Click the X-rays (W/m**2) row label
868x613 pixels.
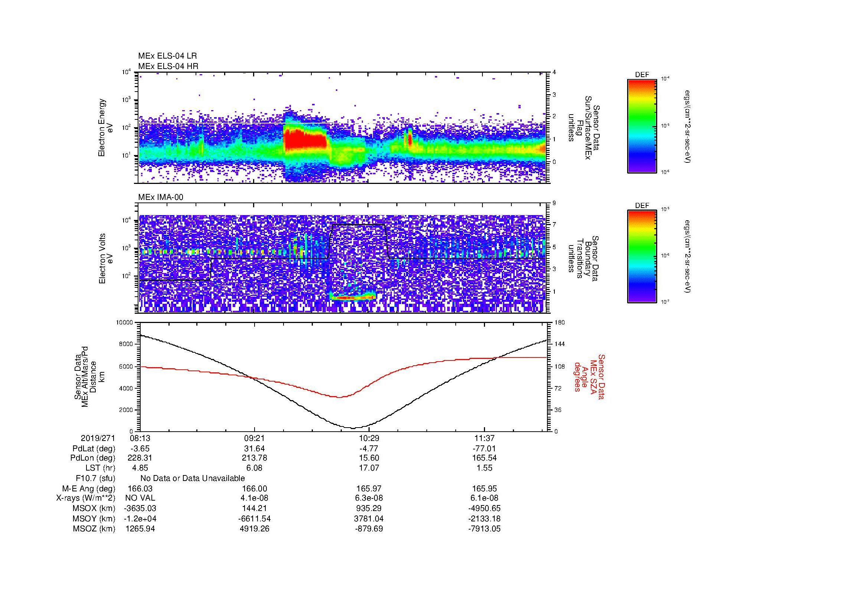(85, 498)
